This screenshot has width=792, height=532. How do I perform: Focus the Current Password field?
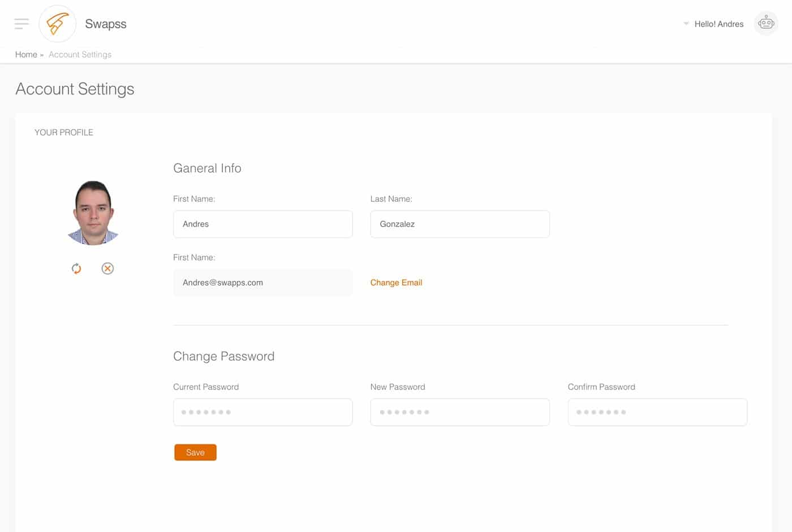(263, 412)
